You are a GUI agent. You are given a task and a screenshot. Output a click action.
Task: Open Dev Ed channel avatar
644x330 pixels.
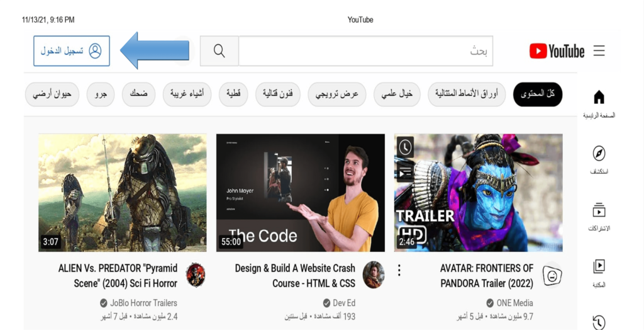(374, 275)
